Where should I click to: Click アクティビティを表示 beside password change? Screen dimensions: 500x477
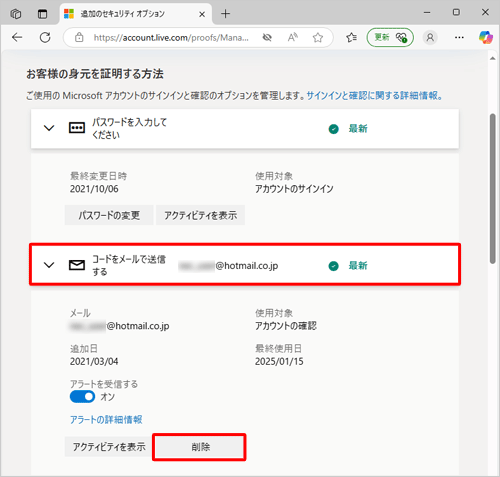coord(200,215)
